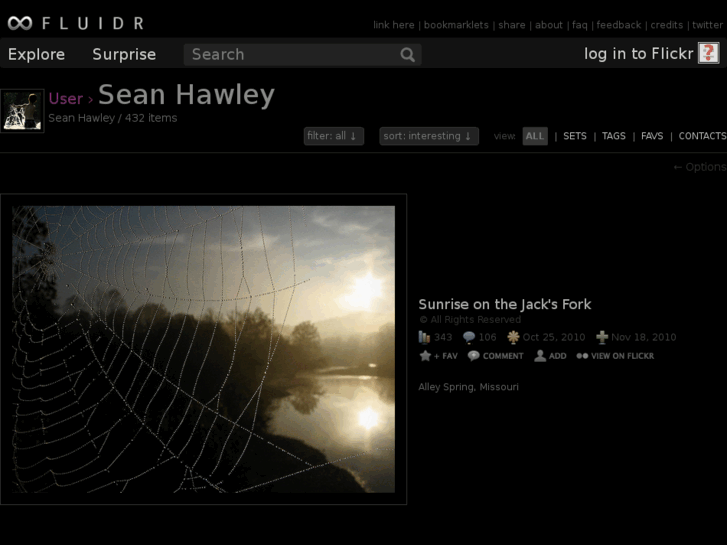Screen dimensions: 727x545
Task: Select the ALL view tab
Action: [535, 136]
